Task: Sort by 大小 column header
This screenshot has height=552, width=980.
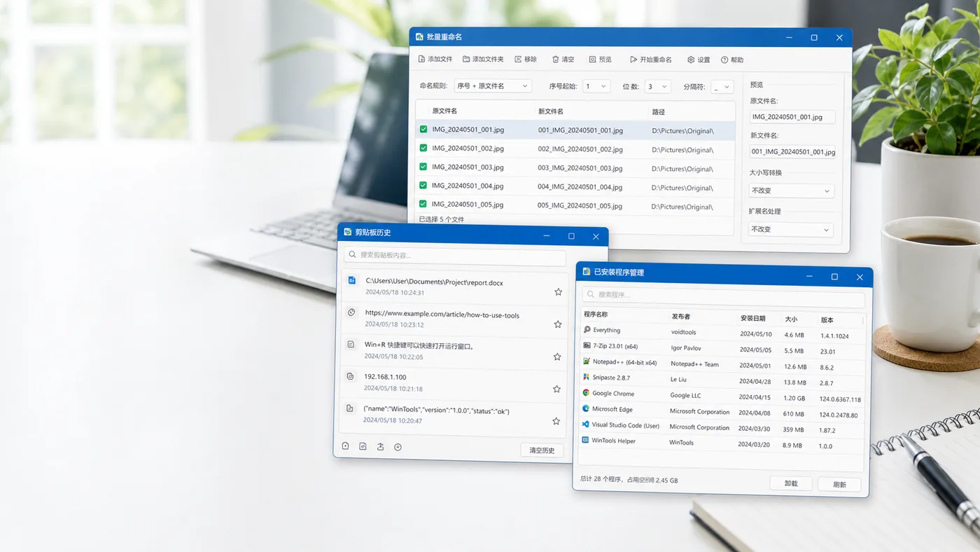Action: (x=790, y=319)
